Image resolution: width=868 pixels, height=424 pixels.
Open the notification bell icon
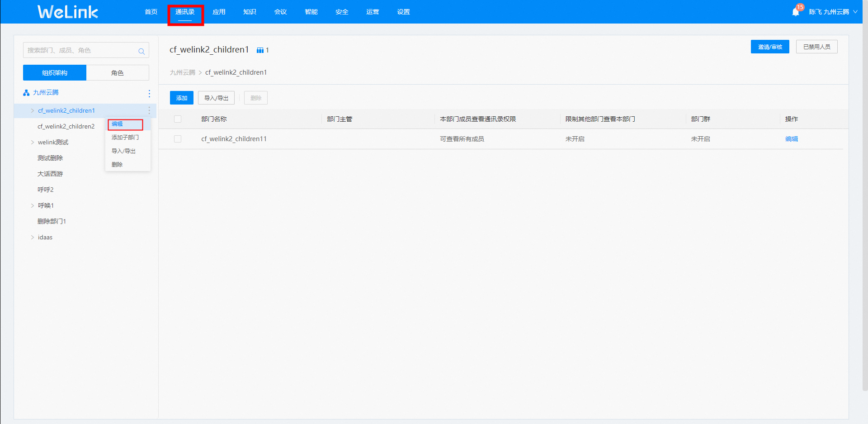[x=796, y=12]
